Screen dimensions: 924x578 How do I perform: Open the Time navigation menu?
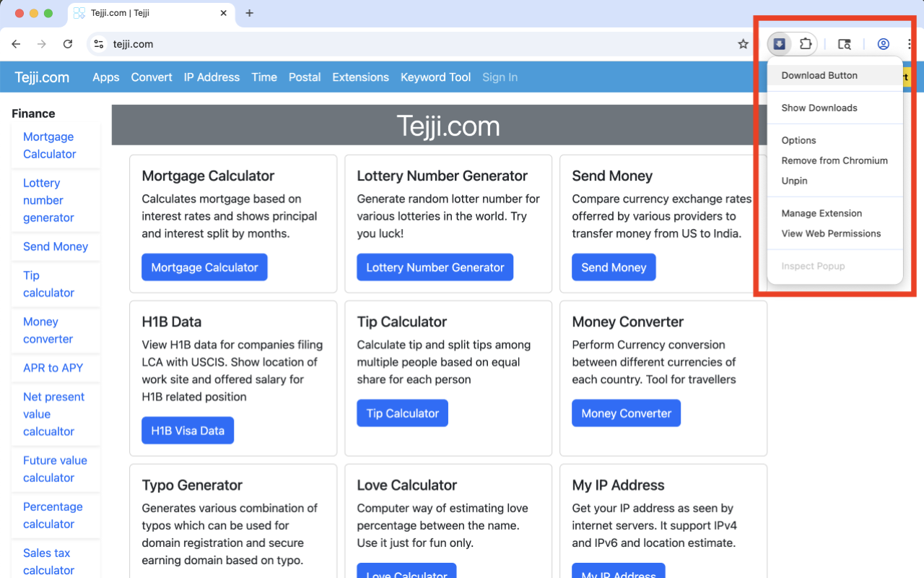click(264, 77)
